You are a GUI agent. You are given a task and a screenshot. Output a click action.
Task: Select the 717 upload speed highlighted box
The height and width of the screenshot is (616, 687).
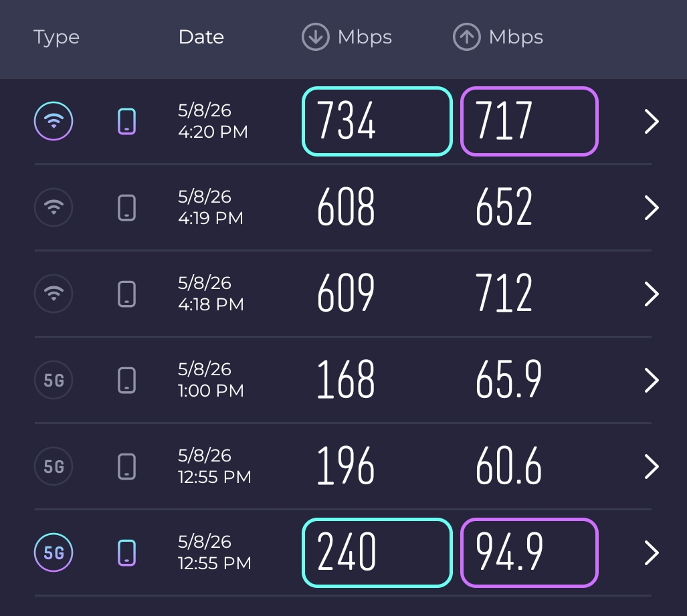click(x=529, y=121)
